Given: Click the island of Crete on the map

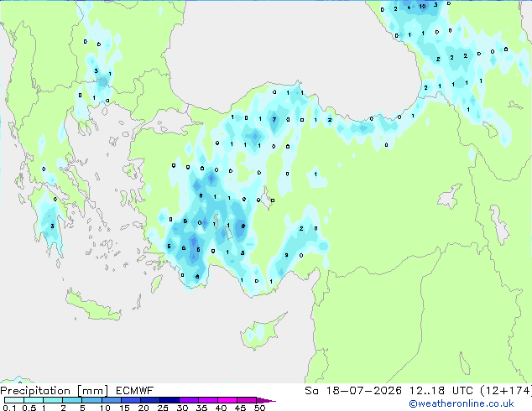Looking at the screenshot, I should coord(93,306).
